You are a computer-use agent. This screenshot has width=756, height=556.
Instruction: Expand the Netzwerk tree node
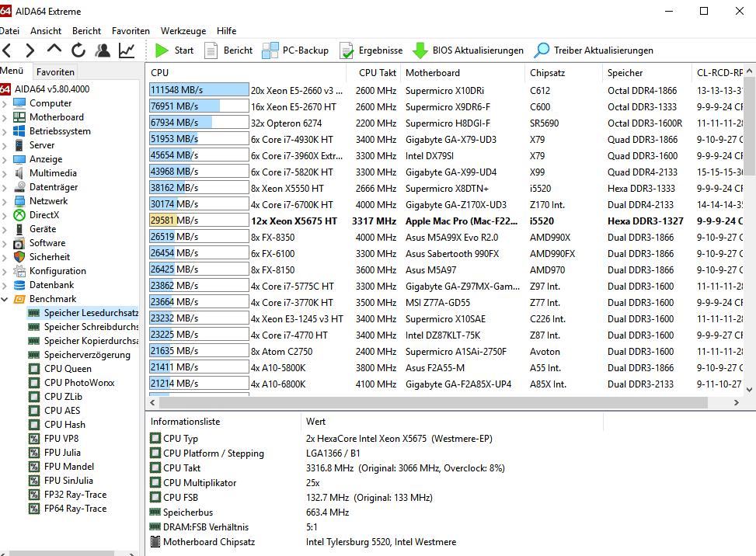tap(5, 201)
